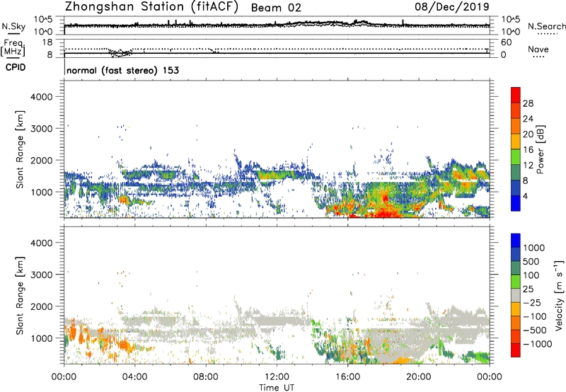Click the date '08/Dec/2019'
The width and height of the screenshot is (566, 392).
point(452,6)
